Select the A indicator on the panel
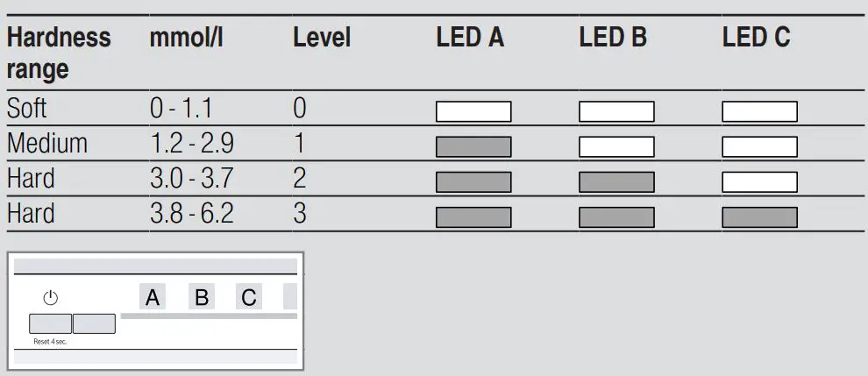Image resolution: width=868 pixels, height=376 pixels. coord(153,298)
